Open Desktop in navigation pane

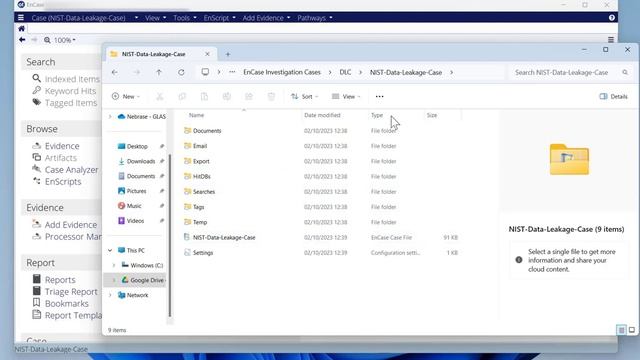137,146
